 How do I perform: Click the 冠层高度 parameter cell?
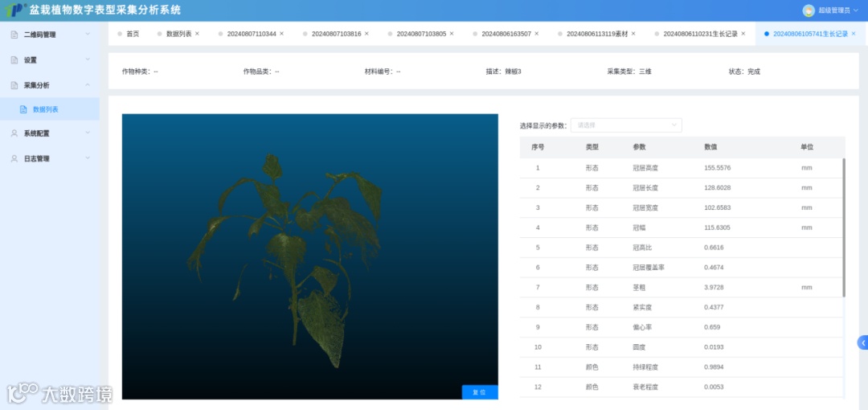[x=645, y=168]
